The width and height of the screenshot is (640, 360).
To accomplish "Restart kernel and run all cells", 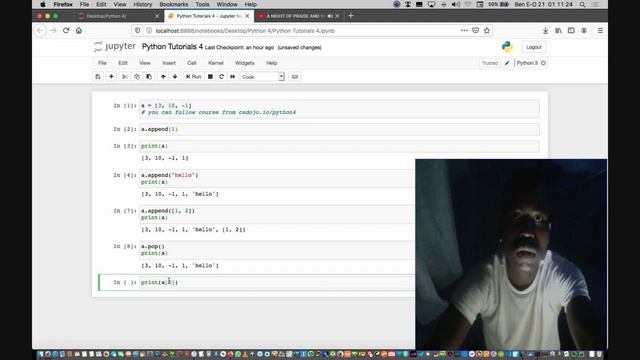I will [x=233, y=77].
